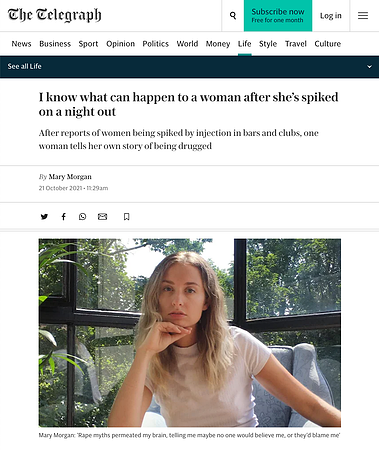Open See all Life section bar
This screenshot has height=450, width=379.
tap(189, 66)
